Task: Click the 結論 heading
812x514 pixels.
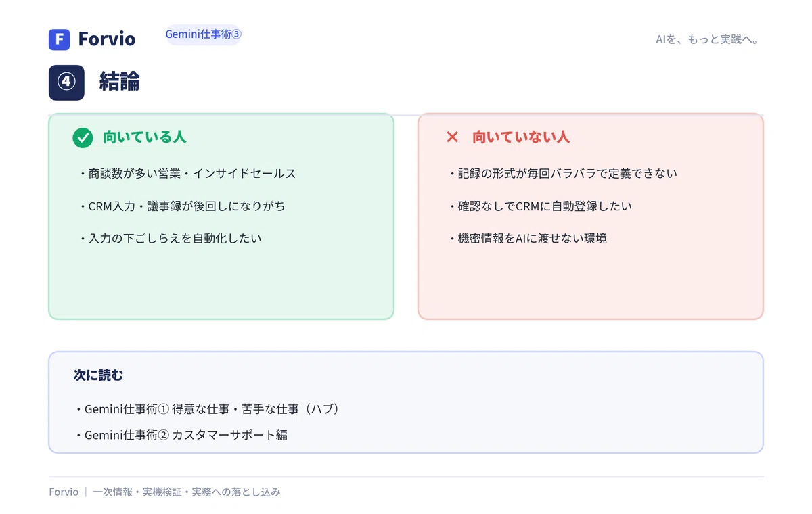Action: 120,83
